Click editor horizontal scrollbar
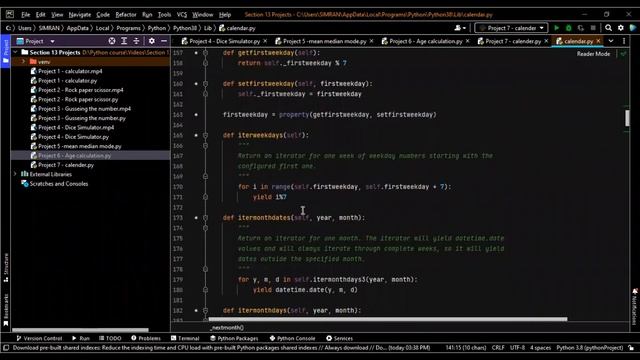 388,319
